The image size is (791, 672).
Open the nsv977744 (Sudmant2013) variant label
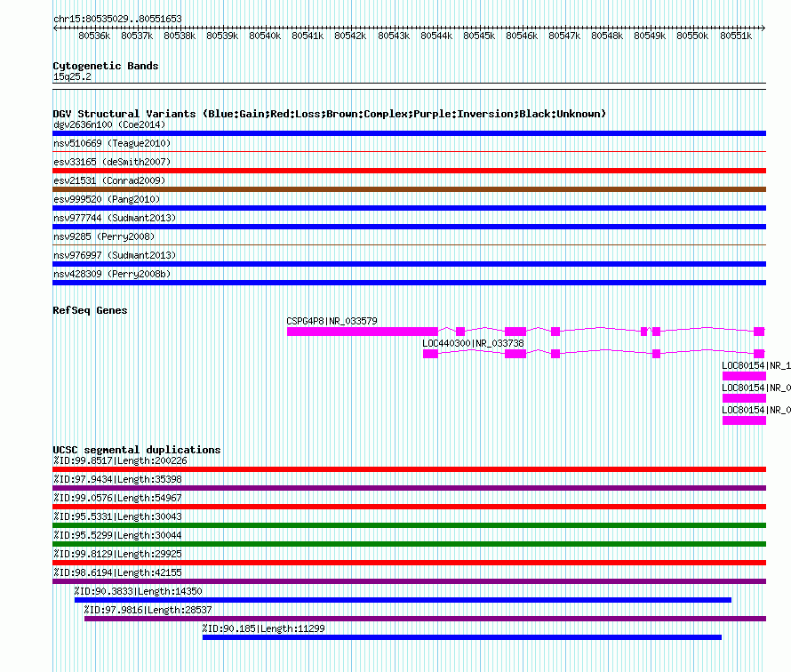115,218
